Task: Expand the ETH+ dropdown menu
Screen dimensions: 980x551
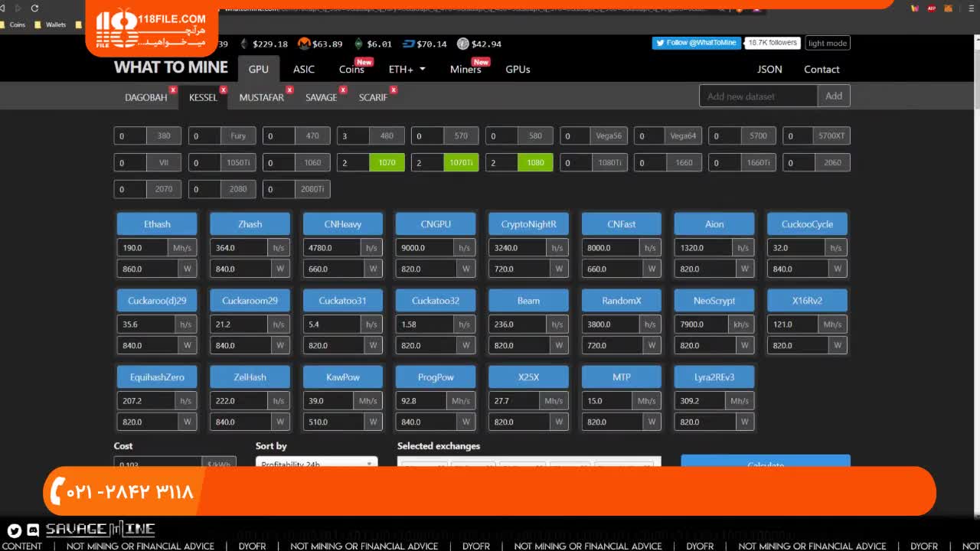Action: pos(407,69)
